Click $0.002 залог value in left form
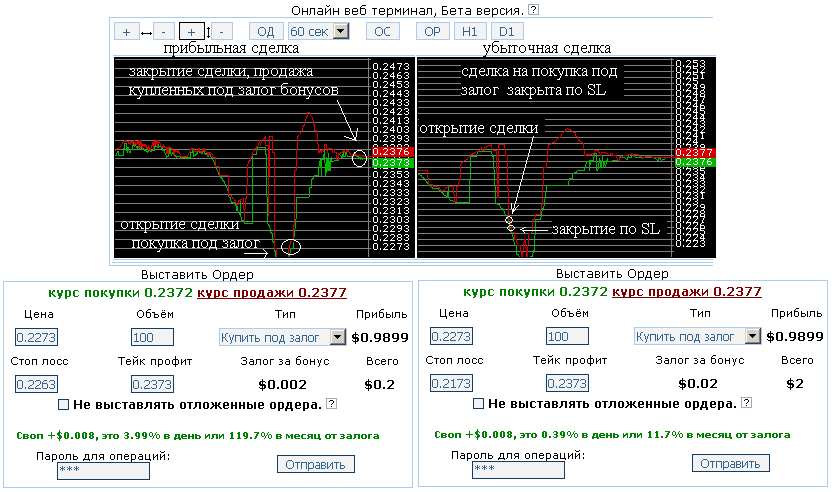The height and width of the screenshot is (492, 834). pos(282,385)
